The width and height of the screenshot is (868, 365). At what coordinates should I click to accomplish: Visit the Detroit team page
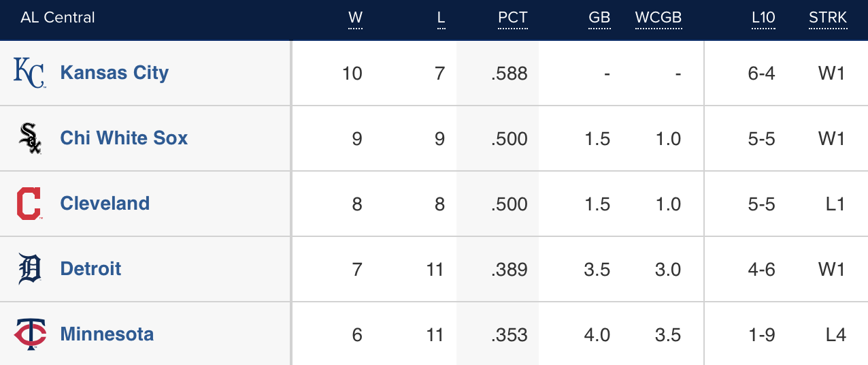pos(90,269)
